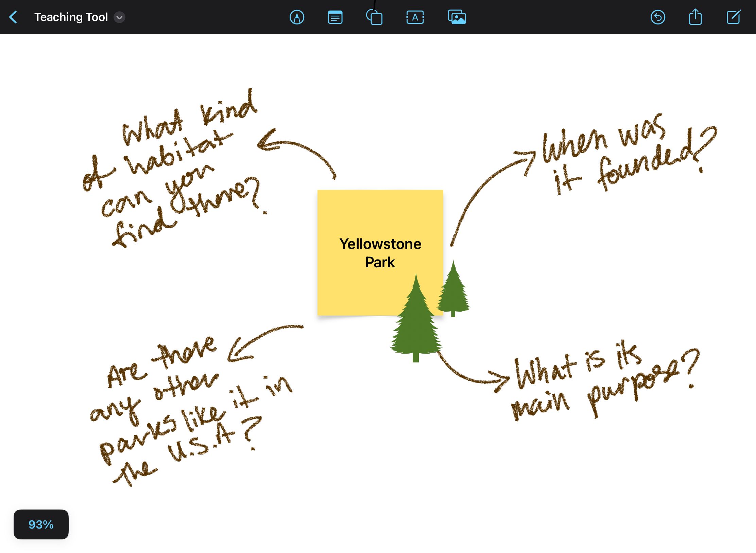Go back using the left chevron
This screenshot has width=756, height=553.
coord(13,17)
